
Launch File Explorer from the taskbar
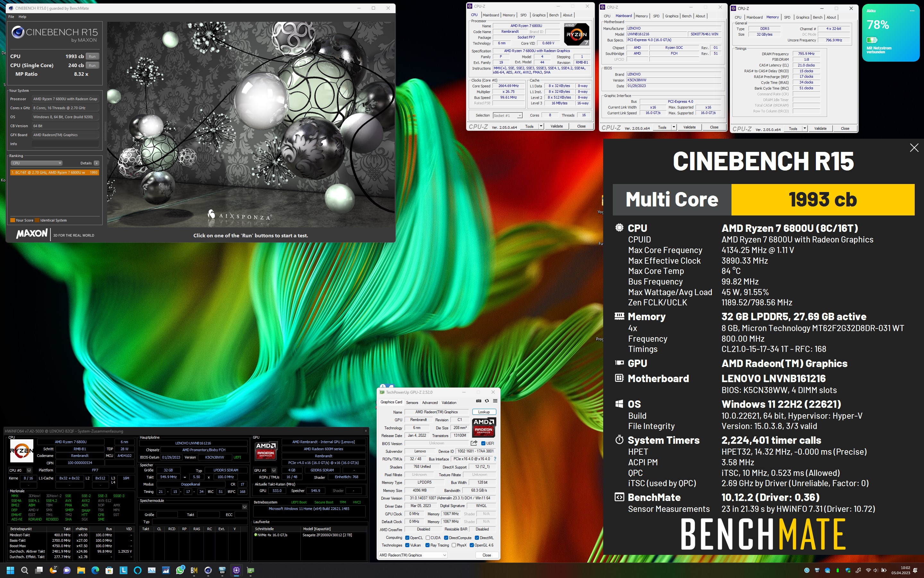(81, 570)
